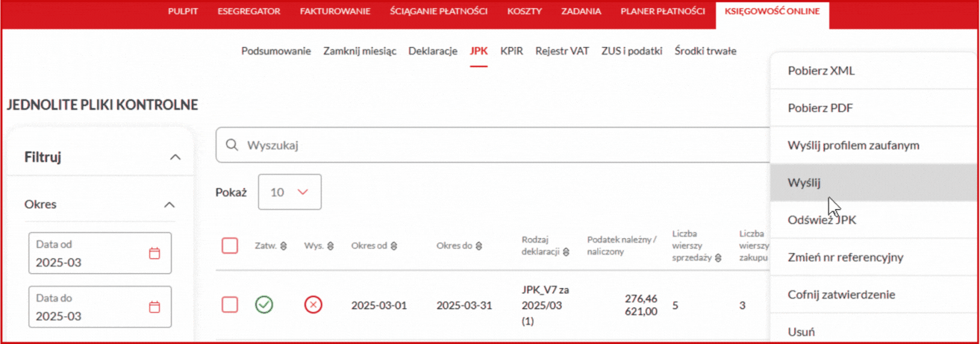Open Środki trwałe section

click(x=705, y=51)
